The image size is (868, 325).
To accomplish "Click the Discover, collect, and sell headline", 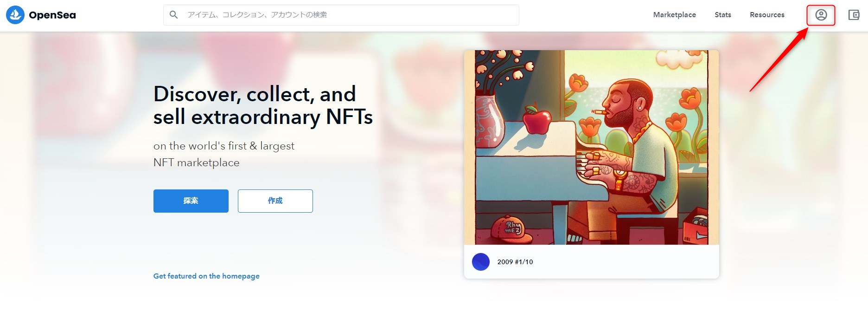I will pyautogui.click(x=263, y=105).
